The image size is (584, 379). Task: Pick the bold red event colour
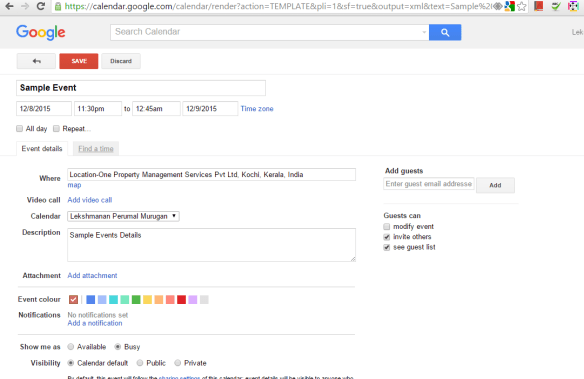[x=181, y=299]
